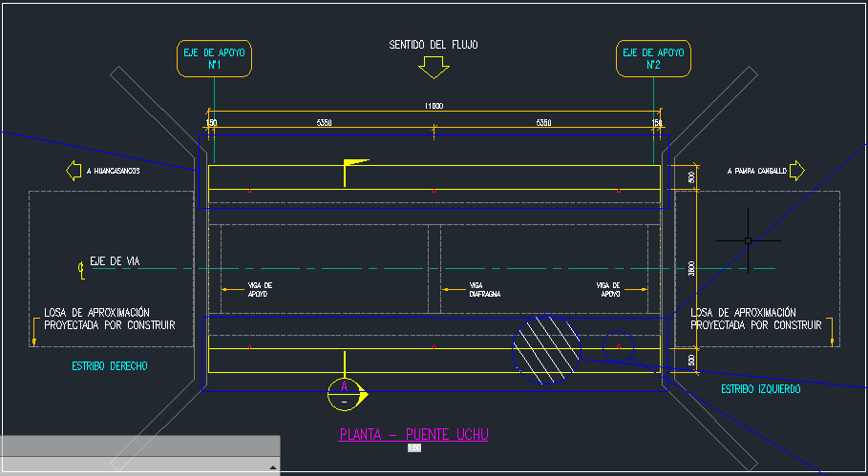This screenshot has height=476, width=868.
Task: Select the 'A HUANCASANCOS' text
Action: tap(114, 172)
